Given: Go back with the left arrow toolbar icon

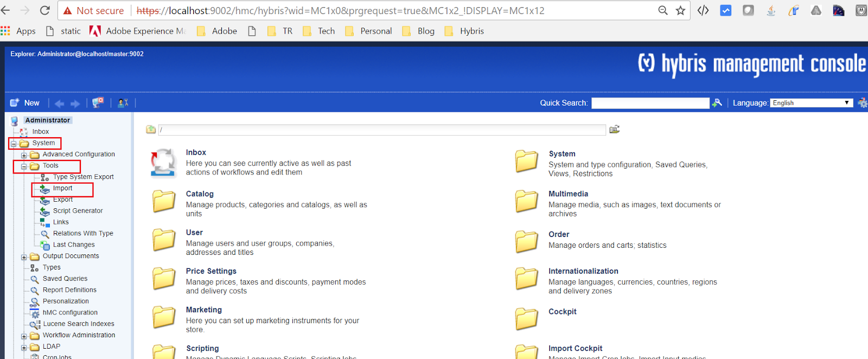Looking at the screenshot, I should tap(60, 103).
